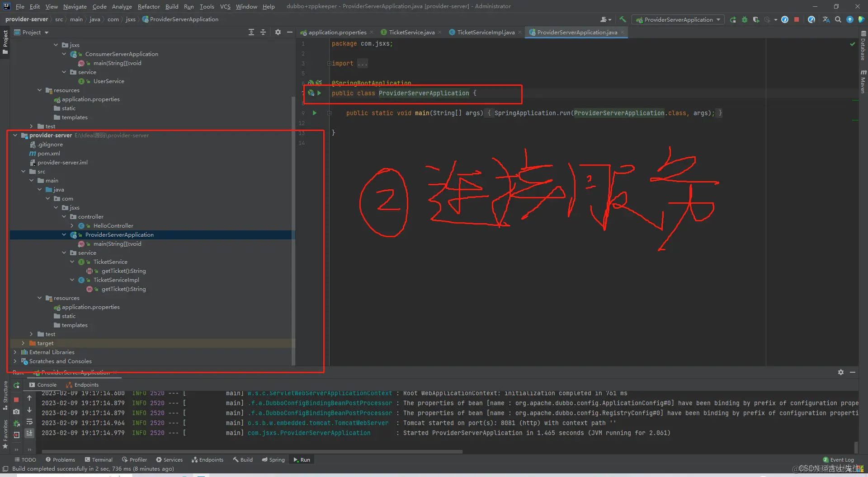
Task: Click the tool window quick-access icon in status bar
Action: 5,469
